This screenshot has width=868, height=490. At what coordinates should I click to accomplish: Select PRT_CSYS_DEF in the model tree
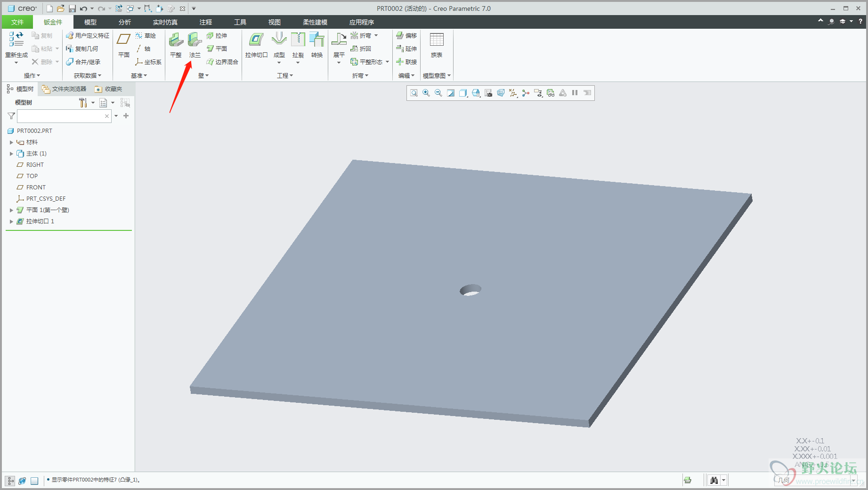pos(41,199)
